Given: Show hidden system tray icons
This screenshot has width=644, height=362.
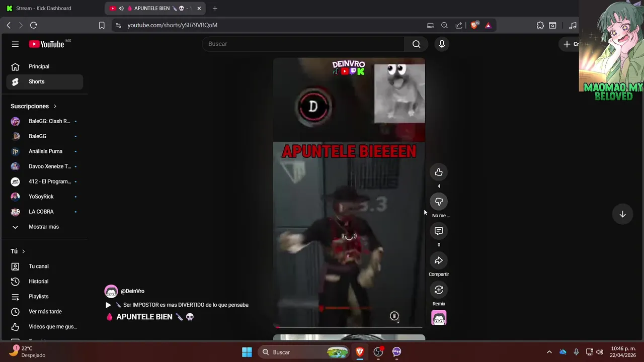Looking at the screenshot, I should (x=549, y=352).
